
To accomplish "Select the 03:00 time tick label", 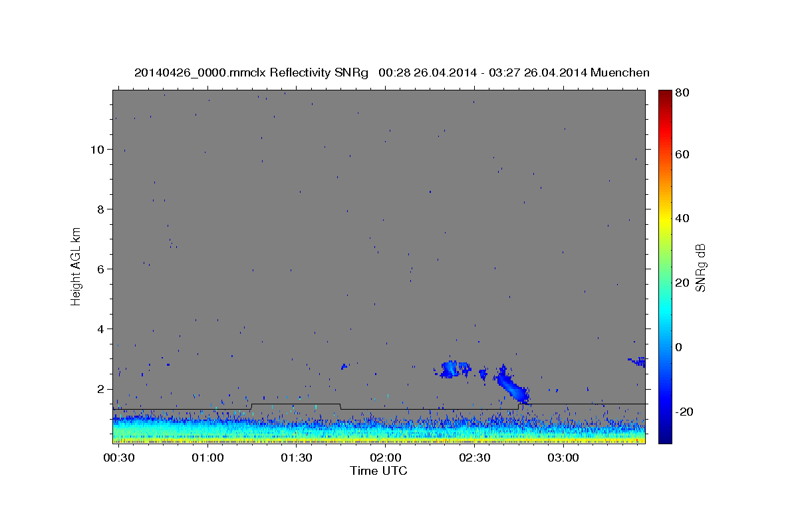I will [563, 458].
